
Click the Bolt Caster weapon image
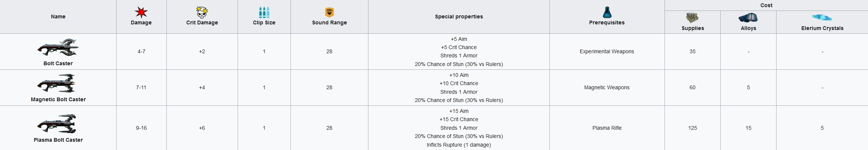58,48
